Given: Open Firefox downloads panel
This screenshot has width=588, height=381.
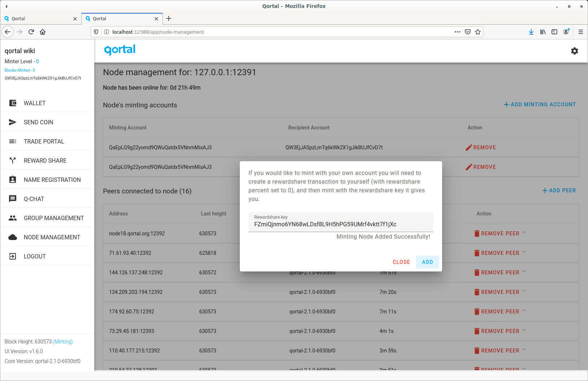Looking at the screenshot, I should click(531, 32).
